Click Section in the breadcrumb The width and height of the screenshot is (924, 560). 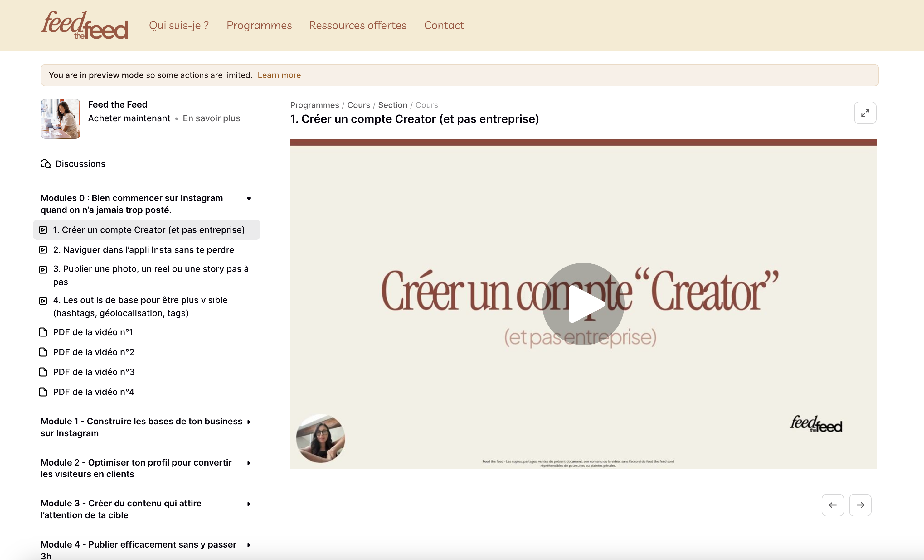click(392, 105)
